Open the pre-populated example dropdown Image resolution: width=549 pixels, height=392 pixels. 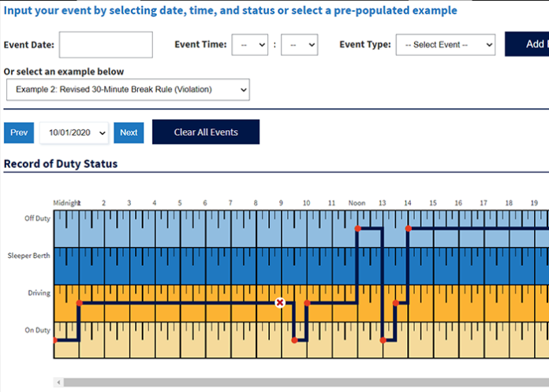tap(128, 89)
